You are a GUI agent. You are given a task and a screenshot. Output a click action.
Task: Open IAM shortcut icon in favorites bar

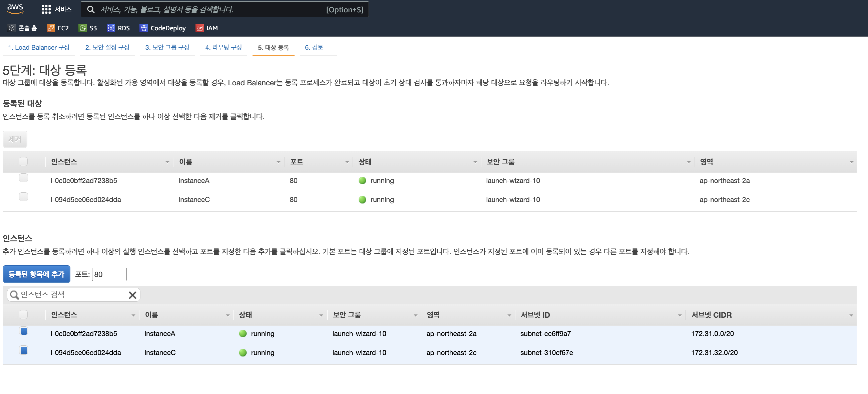[x=199, y=28]
